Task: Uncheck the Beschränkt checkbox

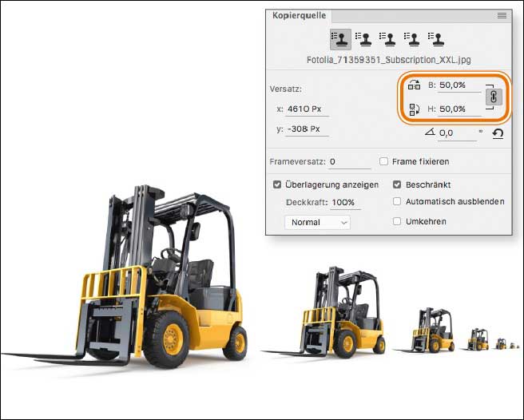Action: click(x=397, y=184)
